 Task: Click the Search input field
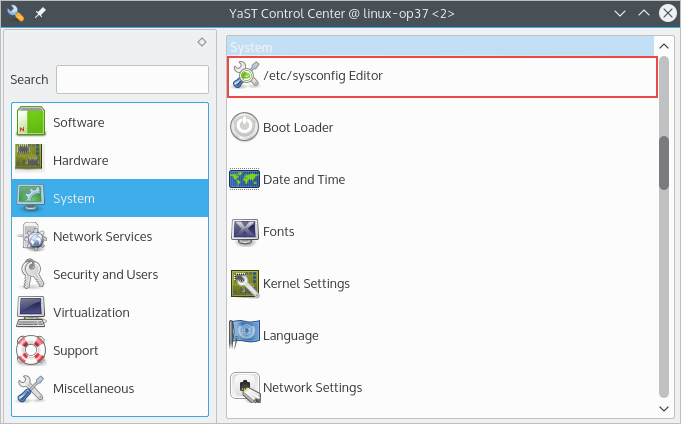pyautogui.click(x=131, y=79)
